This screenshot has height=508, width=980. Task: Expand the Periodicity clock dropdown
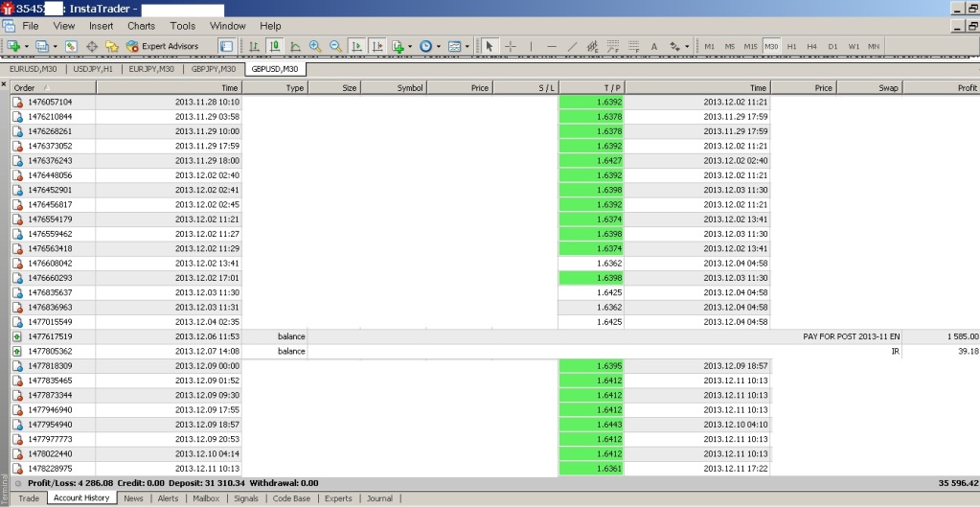coord(439,46)
